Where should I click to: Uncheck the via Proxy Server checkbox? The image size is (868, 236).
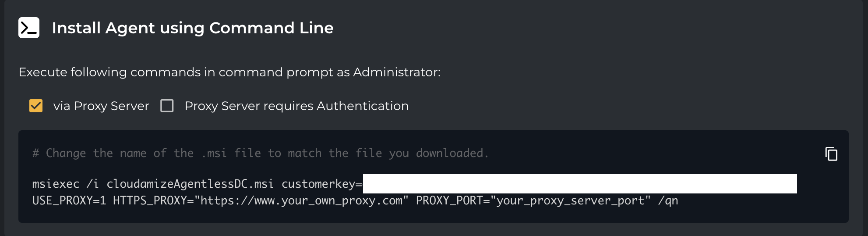(36, 106)
